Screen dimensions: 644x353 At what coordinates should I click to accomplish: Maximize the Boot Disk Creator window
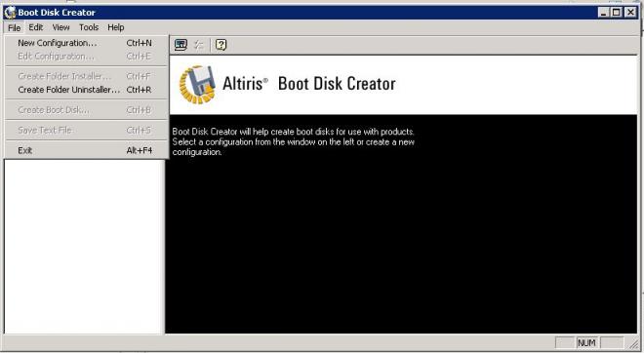pyautogui.click(x=616, y=13)
